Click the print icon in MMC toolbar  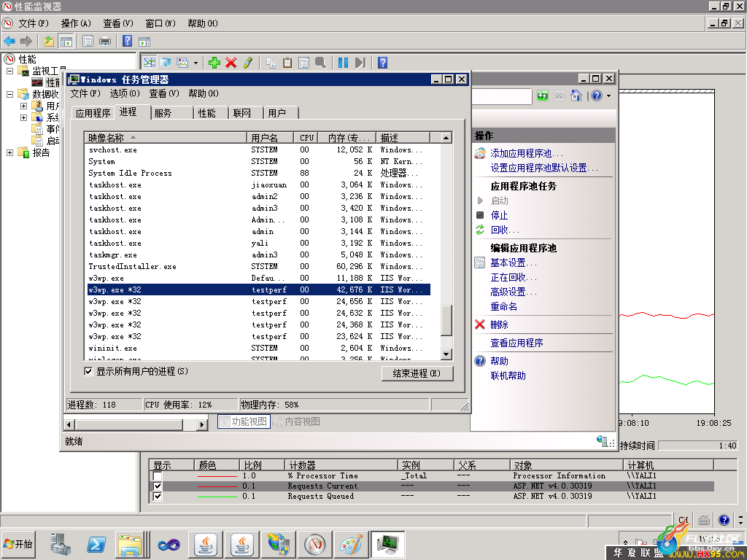tap(105, 41)
